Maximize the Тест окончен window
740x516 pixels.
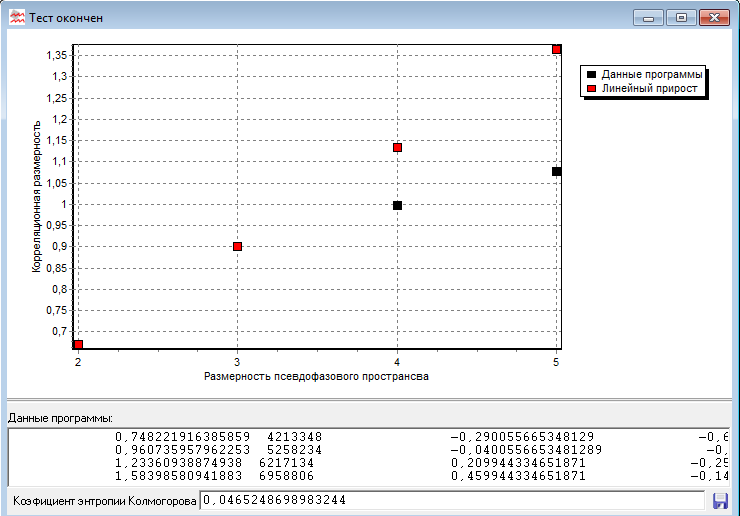click(x=682, y=18)
